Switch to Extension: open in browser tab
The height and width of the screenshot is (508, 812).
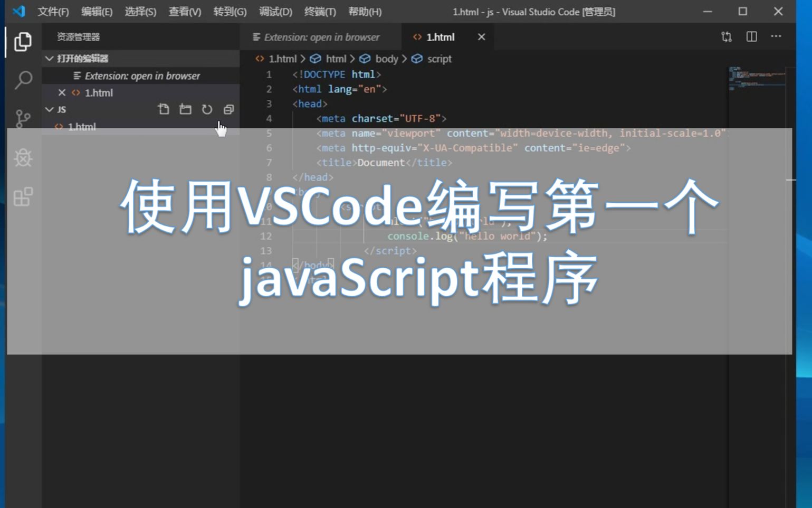tap(321, 37)
